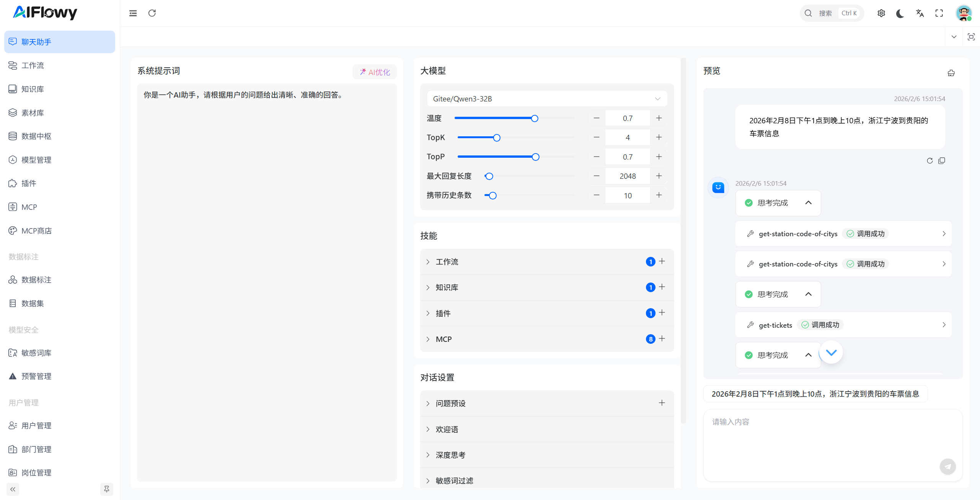Open 工作流 in the sidebar
The height and width of the screenshot is (500, 980).
tap(33, 65)
